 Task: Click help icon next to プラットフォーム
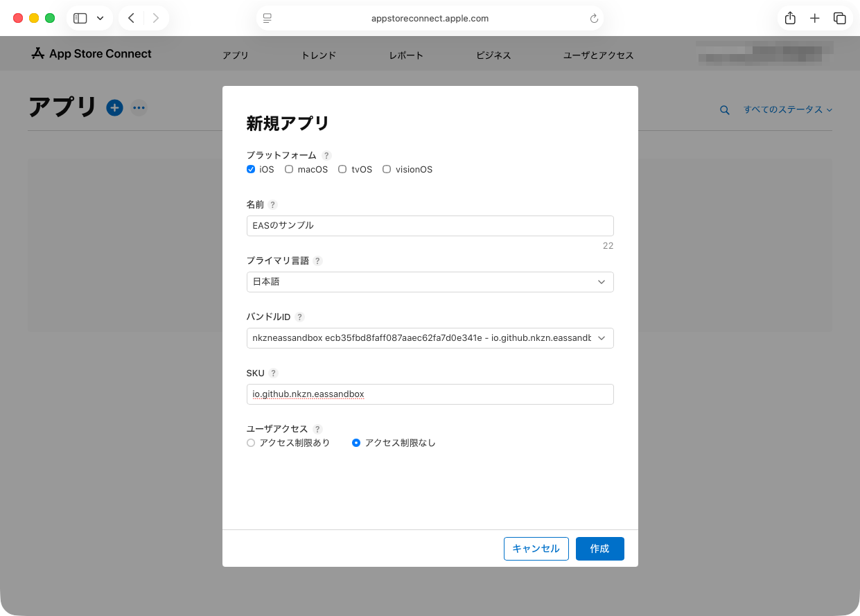(x=326, y=155)
